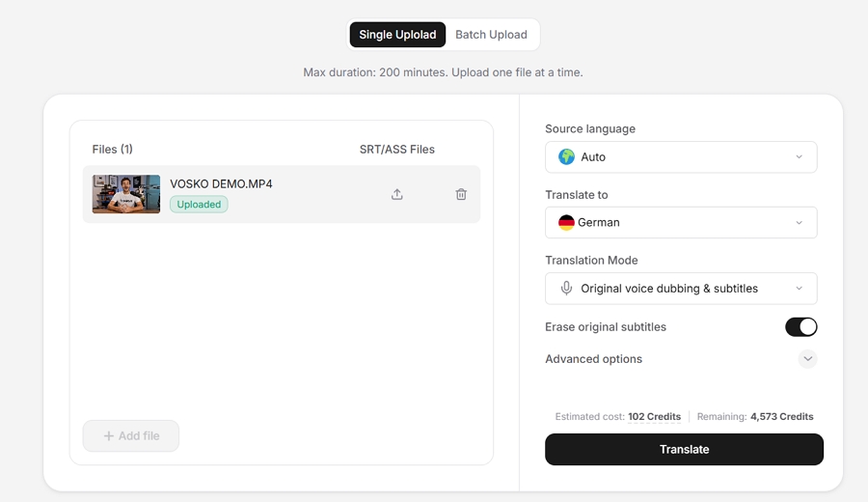Open the Translate to German dropdown
The image size is (868, 502).
pyautogui.click(x=681, y=222)
